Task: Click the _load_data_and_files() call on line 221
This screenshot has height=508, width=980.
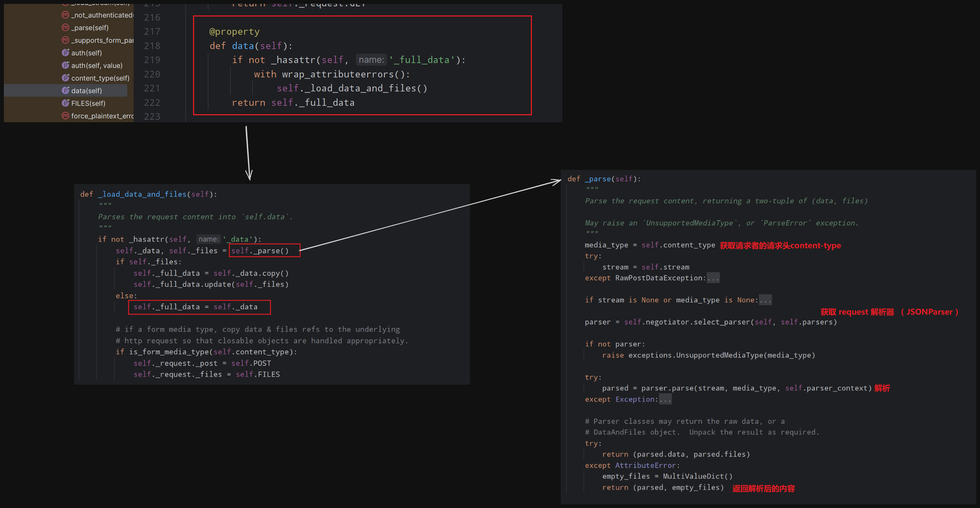Action: point(365,88)
